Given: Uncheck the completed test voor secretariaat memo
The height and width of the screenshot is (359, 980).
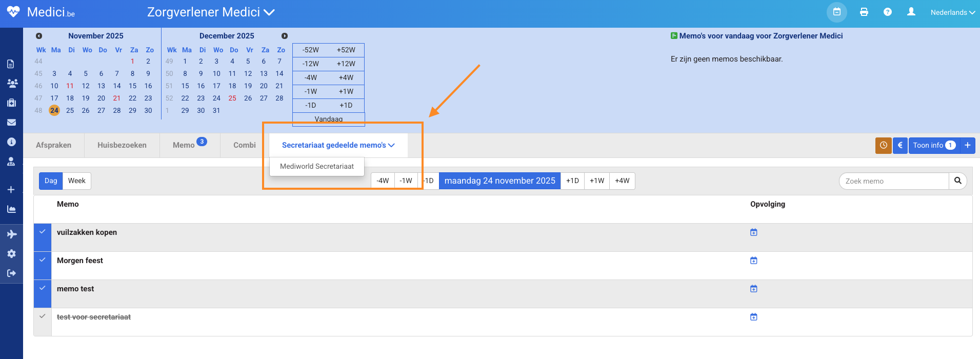Looking at the screenshot, I should [x=43, y=316].
